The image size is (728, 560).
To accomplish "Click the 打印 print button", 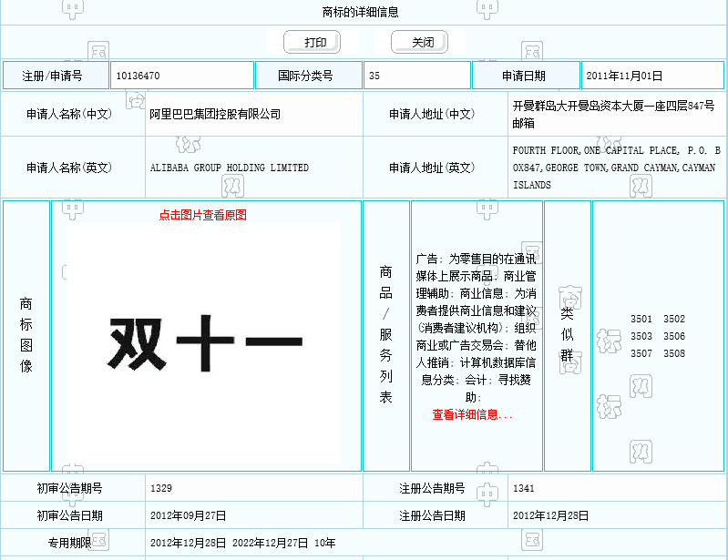I will pos(312,42).
